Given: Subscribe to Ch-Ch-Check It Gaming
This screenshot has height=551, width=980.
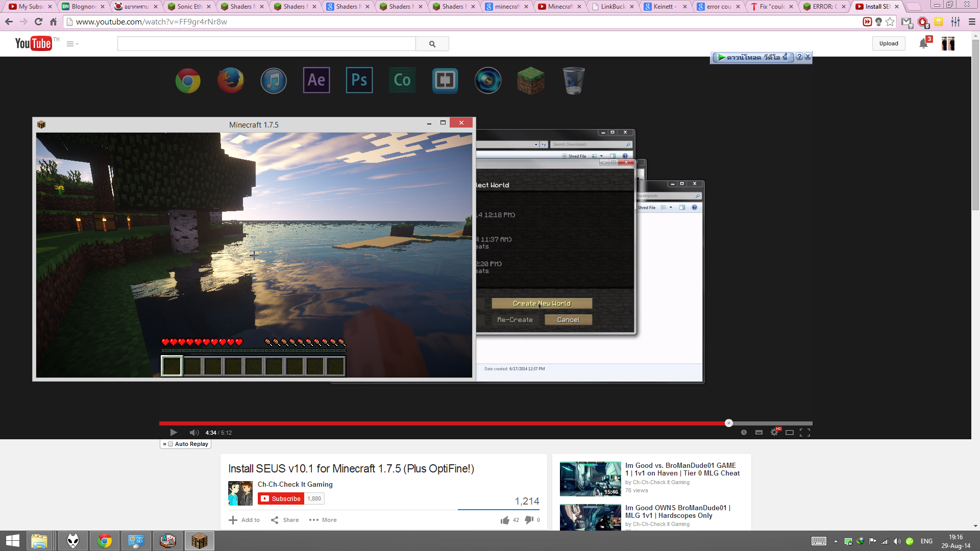Looking at the screenshot, I should [x=281, y=498].
